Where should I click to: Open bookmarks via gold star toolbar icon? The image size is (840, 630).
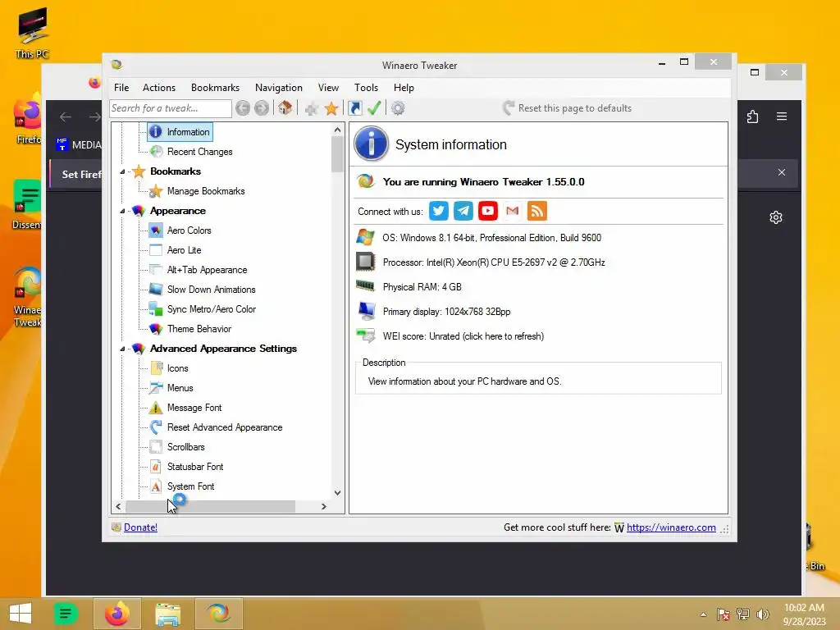click(x=331, y=109)
